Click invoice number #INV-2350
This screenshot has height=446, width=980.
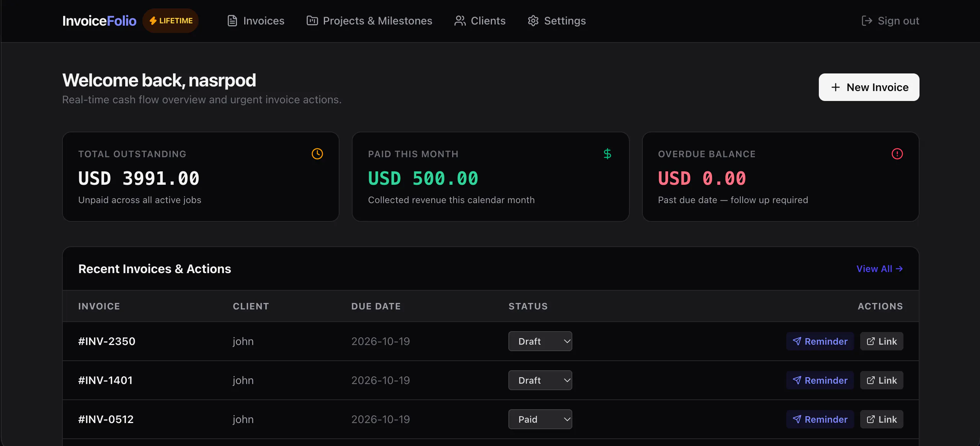pyautogui.click(x=107, y=341)
